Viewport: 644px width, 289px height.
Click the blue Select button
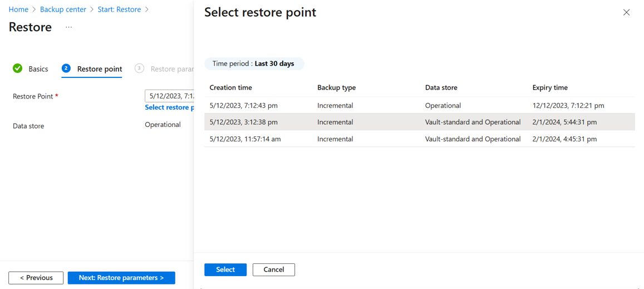click(225, 270)
